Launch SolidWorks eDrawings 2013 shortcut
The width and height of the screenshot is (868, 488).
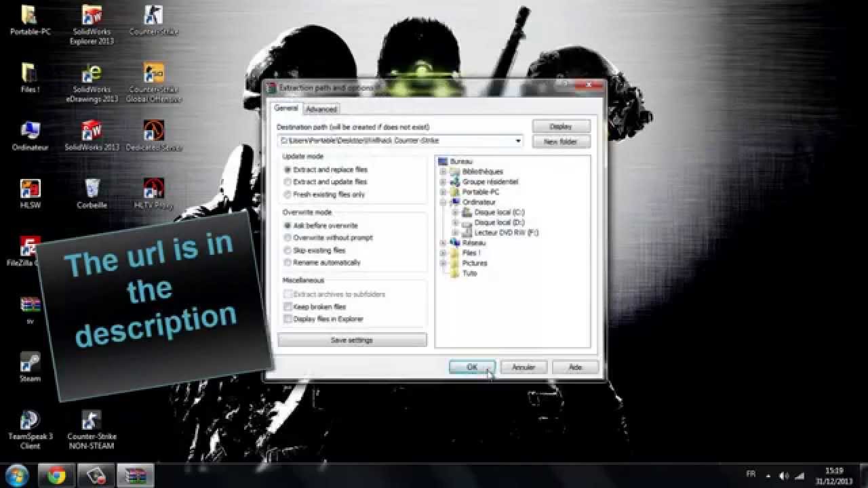[92, 83]
